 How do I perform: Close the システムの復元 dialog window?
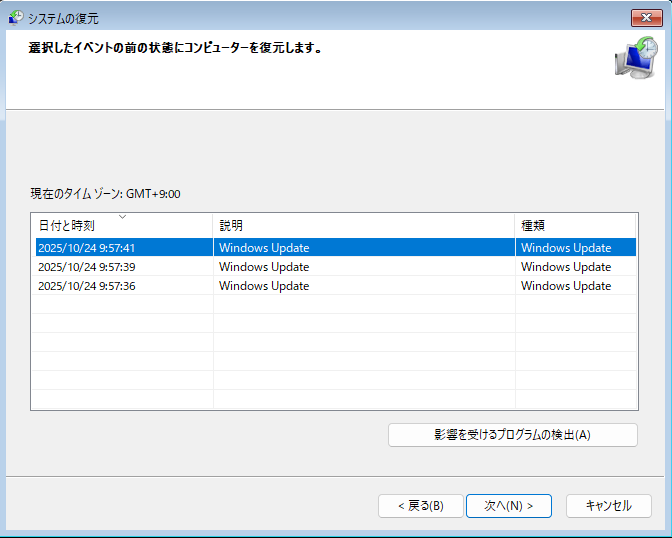646,18
